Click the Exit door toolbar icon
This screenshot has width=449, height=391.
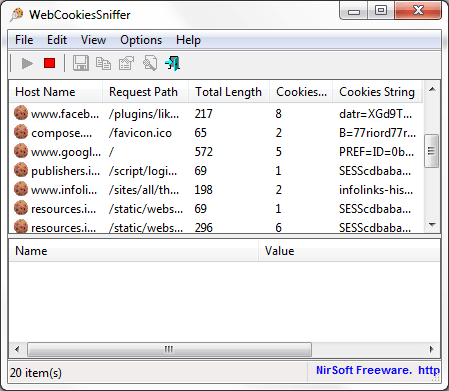(x=173, y=63)
